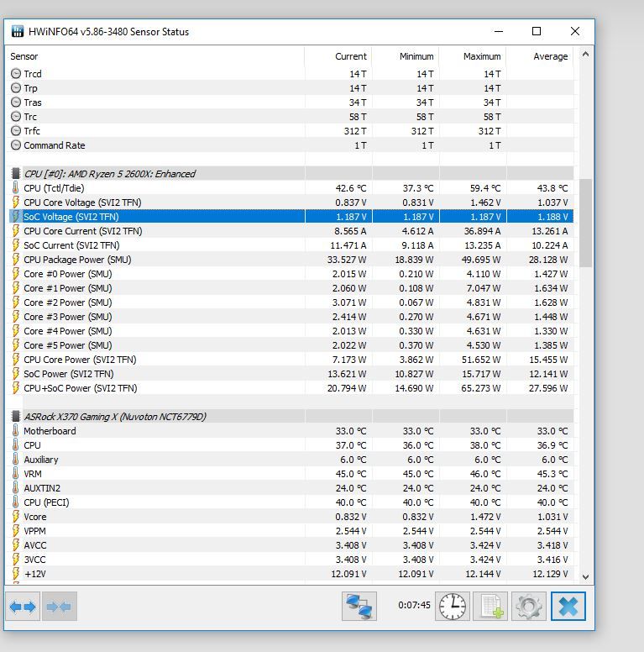
Task: Select the Trfc timing row
Action: point(291,131)
